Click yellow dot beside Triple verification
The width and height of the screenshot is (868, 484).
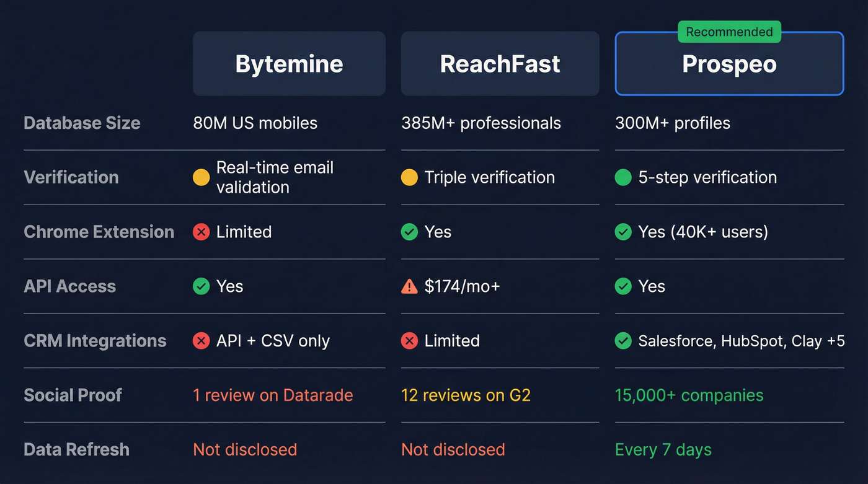[409, 177]
